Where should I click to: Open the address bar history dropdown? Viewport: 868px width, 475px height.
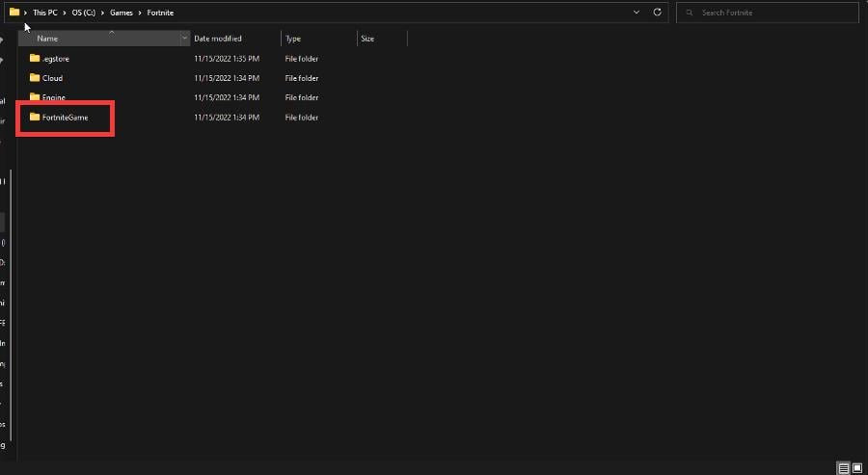click(637, 13)
